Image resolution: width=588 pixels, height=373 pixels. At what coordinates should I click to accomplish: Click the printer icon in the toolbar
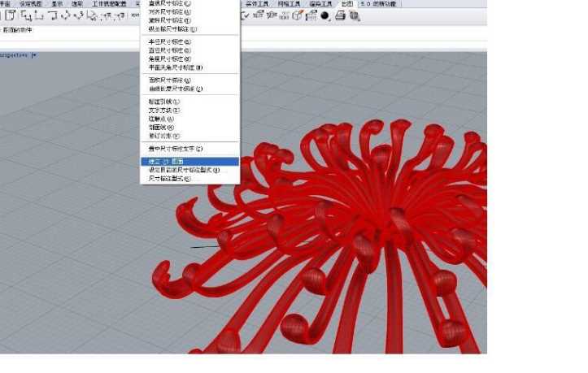340,15
